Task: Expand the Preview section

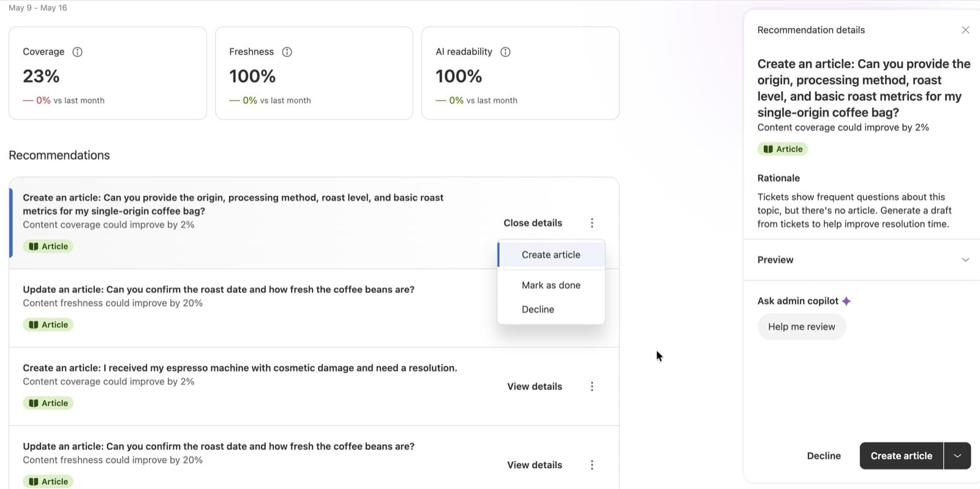Action: click(864, 260)
